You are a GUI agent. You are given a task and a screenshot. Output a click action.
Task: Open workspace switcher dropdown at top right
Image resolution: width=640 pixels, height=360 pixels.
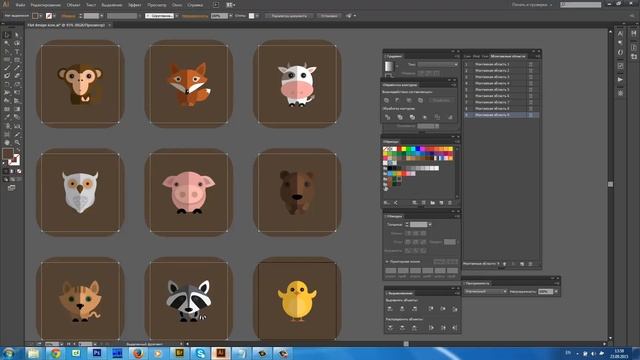[x=532, y=5]
